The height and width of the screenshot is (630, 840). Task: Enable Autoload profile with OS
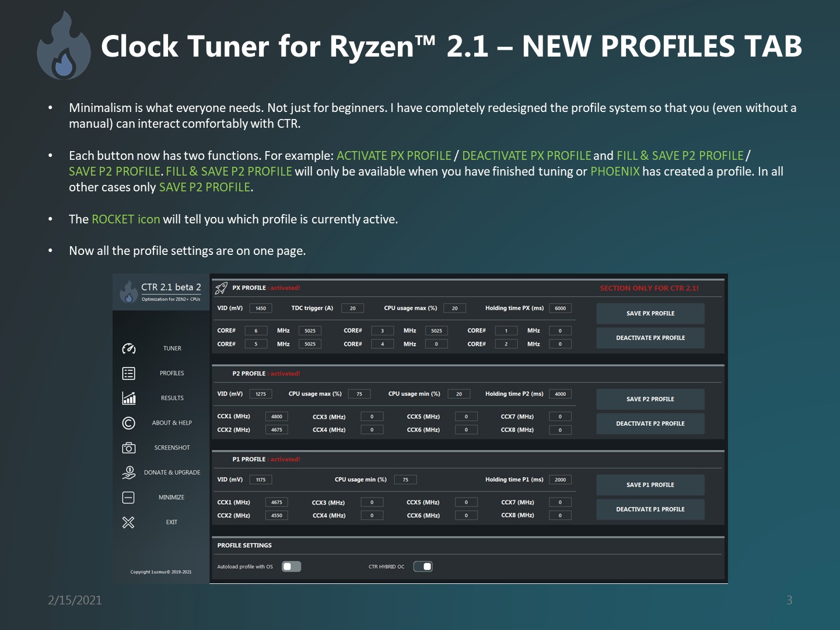pos(292,566)
